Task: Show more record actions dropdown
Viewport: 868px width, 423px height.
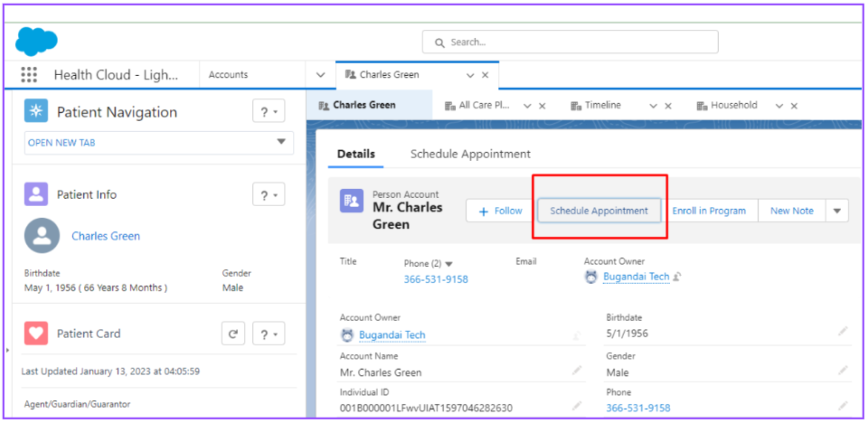Action: 837,211
